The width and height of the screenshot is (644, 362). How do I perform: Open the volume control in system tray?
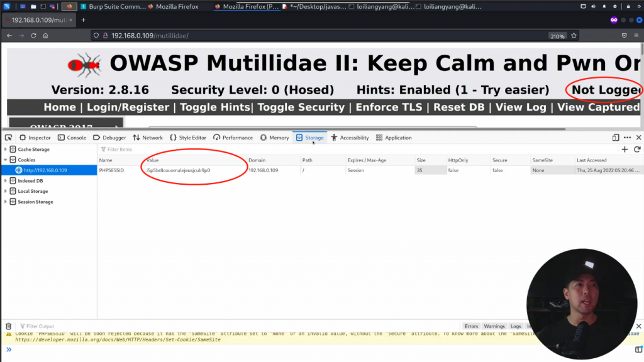[x=594, y=6]
